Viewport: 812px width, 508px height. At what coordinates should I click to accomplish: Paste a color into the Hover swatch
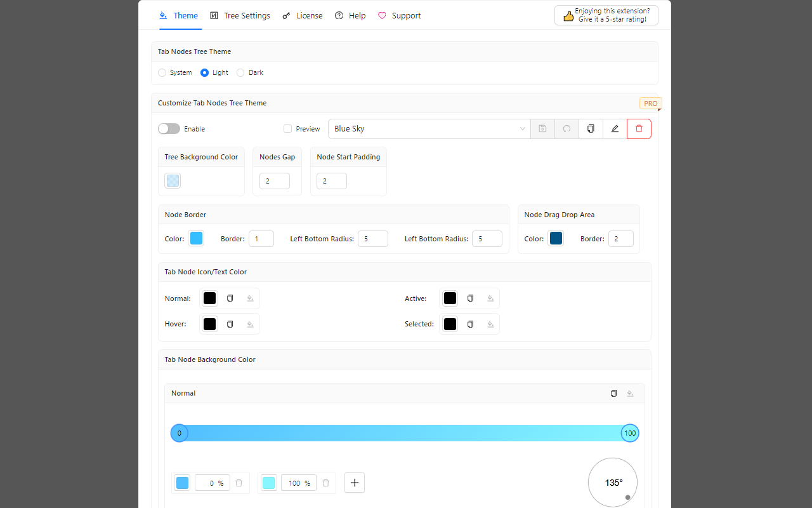tap(249, 324)
